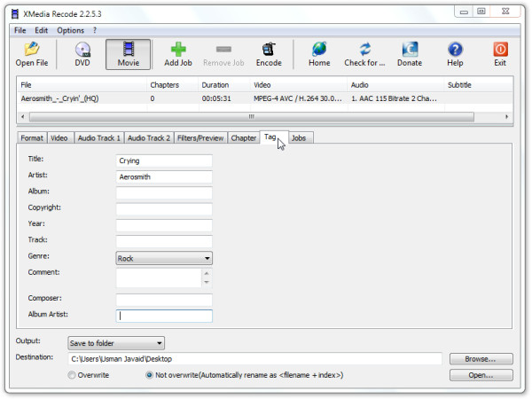Screen dimensions: 532x399
Task: Click the Copyright input field
Action: [x=164, y=209]
